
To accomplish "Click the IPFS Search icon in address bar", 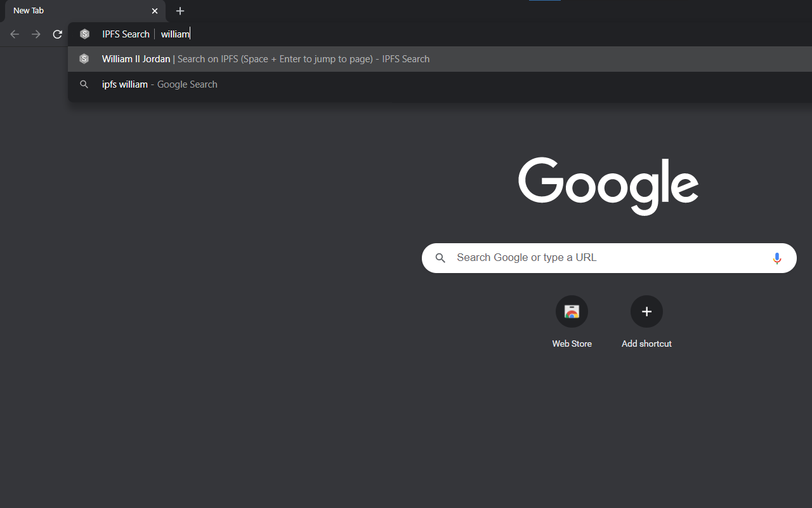I will pos(84,34).
